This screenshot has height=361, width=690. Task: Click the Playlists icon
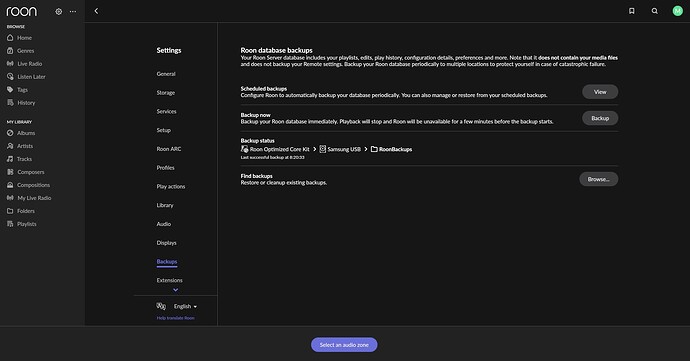[10, 224]
